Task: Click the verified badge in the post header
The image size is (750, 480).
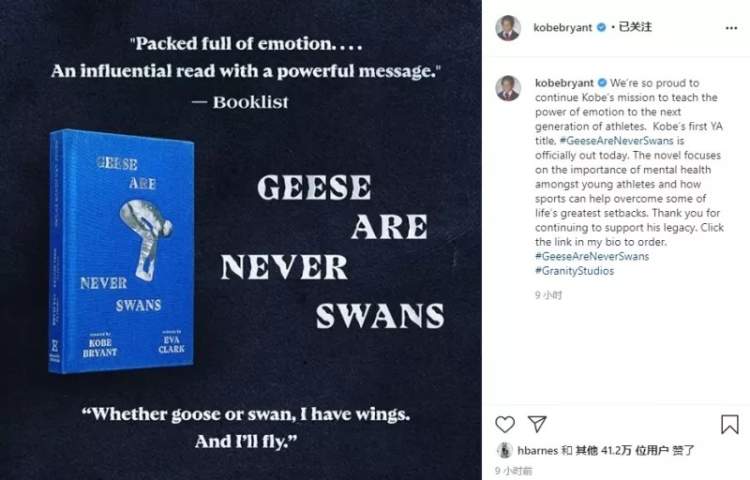Action: click(x=602, y=27)
